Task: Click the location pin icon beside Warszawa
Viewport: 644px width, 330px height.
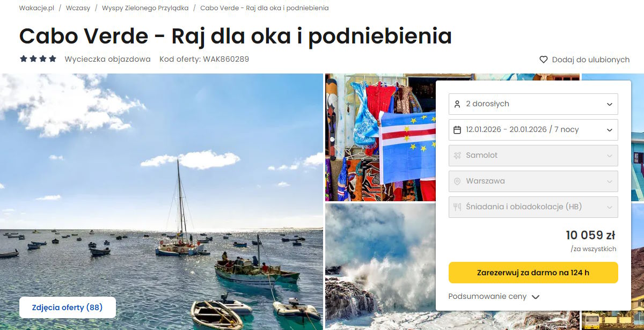Action: [x=457, y=181]
